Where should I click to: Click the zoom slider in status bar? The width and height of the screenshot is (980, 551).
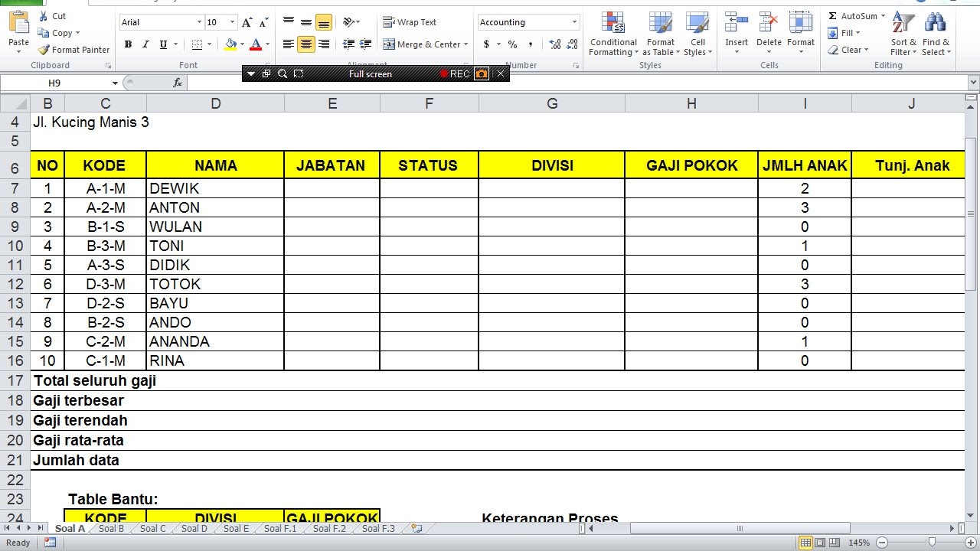pos(931,543)
